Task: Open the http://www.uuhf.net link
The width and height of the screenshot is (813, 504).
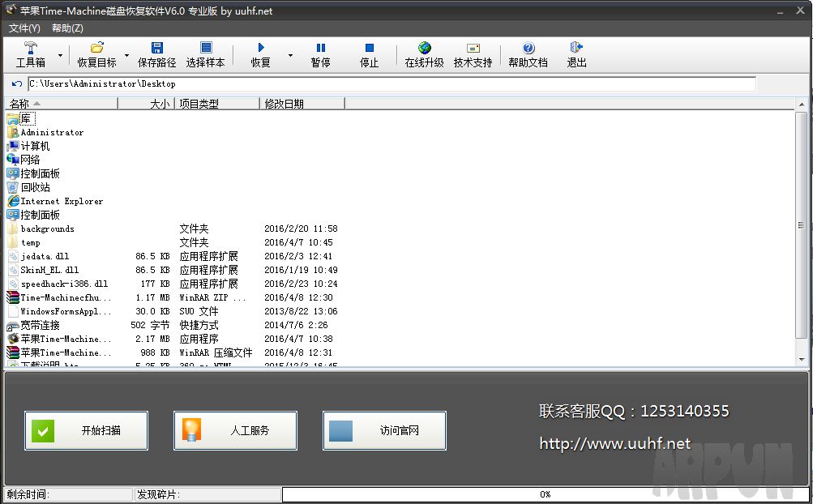Action: point(615,443)
